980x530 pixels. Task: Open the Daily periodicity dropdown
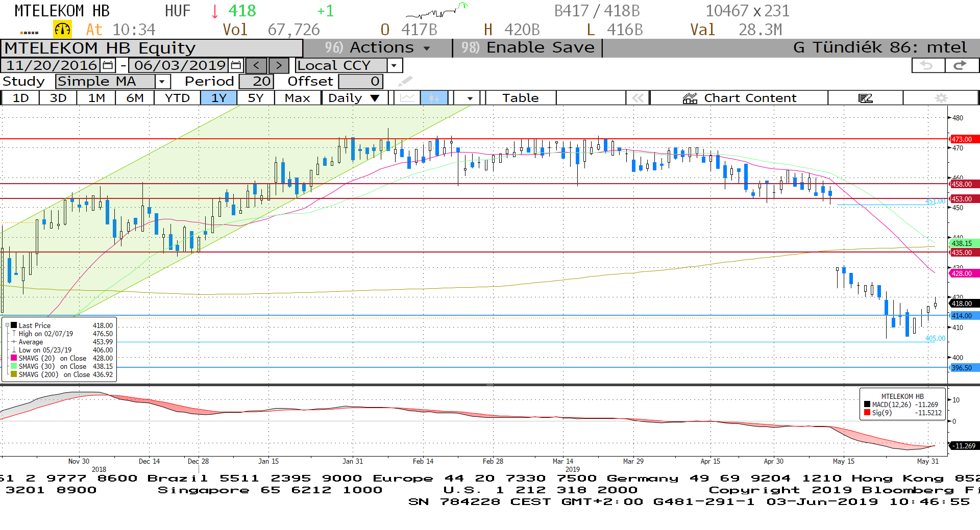(354, 98)
